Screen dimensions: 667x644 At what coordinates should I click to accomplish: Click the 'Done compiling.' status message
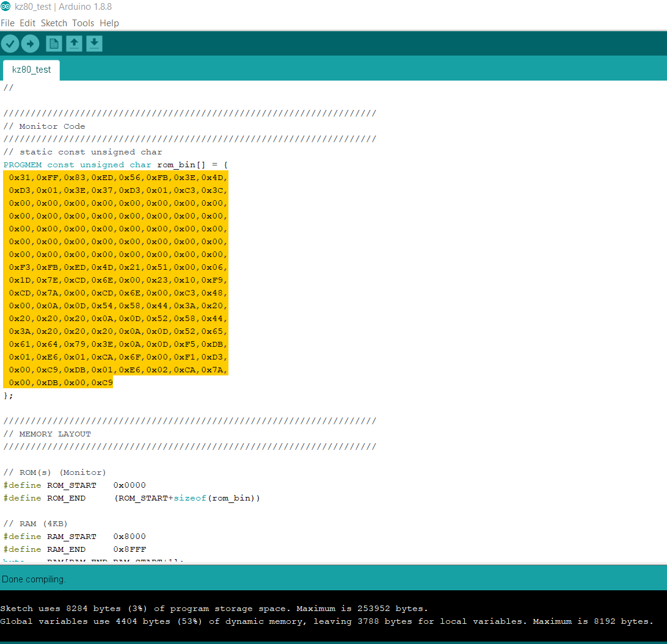pyautogui.click(x=34, y=579)
